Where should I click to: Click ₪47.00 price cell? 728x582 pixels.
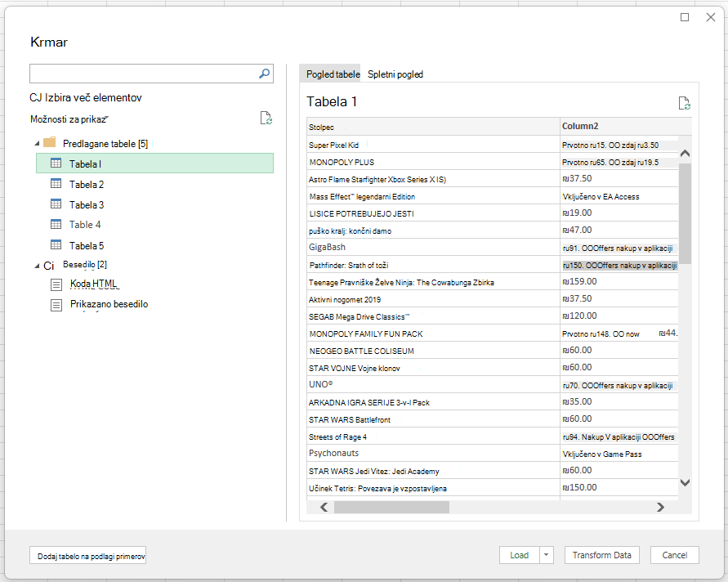[x=619, y=231]
